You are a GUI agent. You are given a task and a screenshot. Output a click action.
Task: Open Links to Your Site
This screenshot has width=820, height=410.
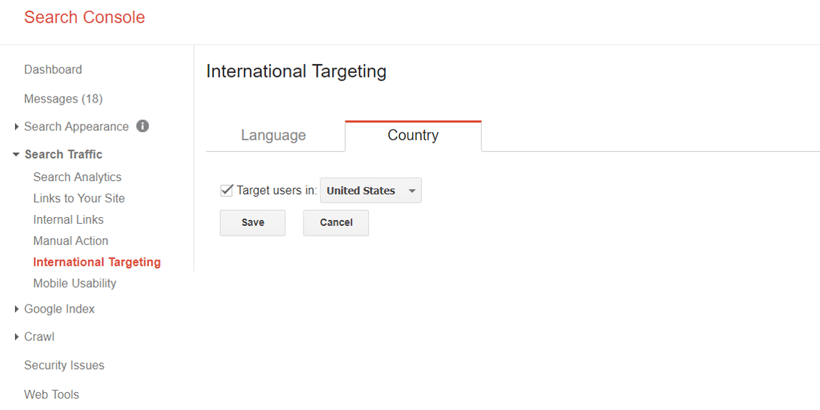pyautogui.click(x=79, y=199)
